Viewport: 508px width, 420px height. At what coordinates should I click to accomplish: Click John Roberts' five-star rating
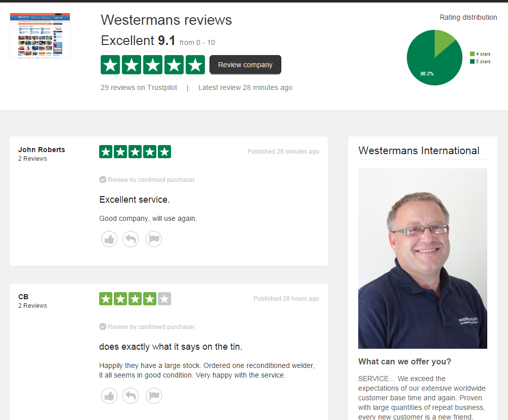135,152
